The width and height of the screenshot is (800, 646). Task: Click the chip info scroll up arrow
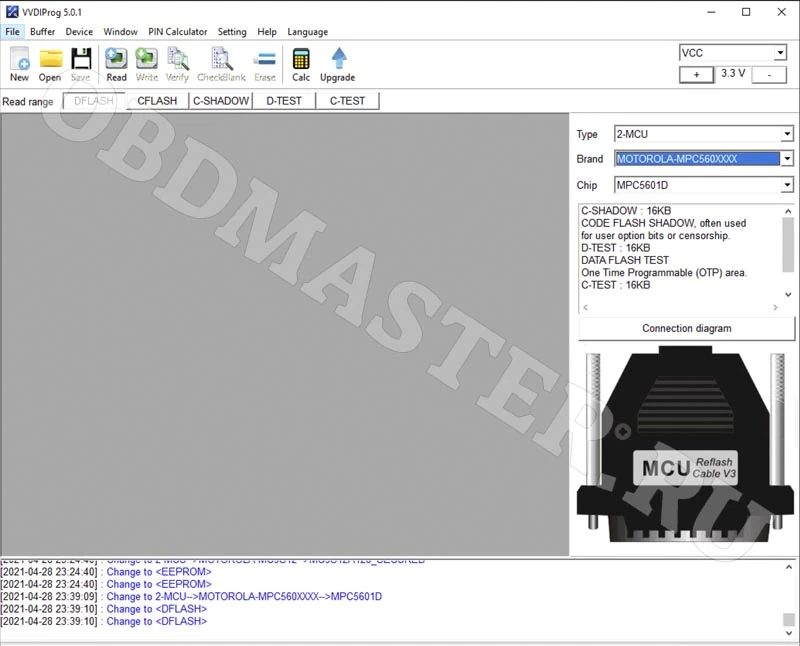point(788,211)
